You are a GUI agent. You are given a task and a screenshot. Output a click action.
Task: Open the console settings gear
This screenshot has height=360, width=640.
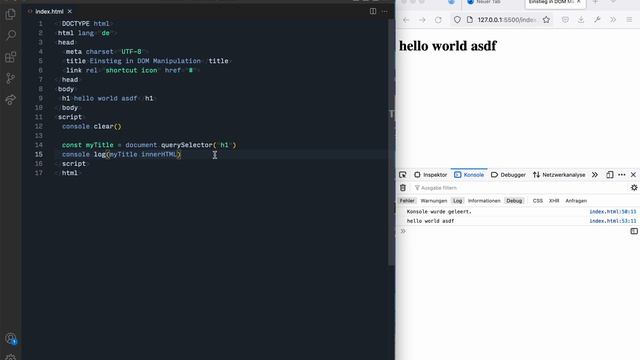[x=634, y=188]
